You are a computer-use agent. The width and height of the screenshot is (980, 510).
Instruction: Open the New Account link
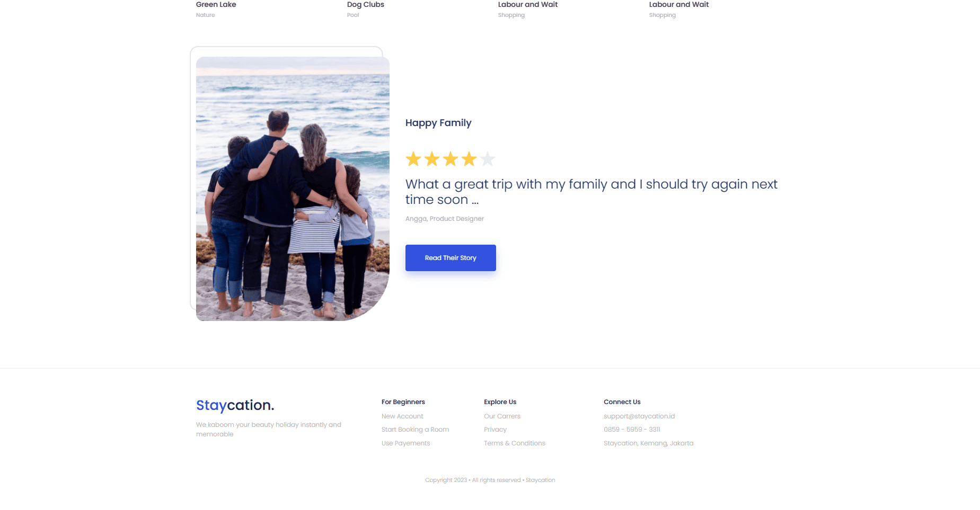click(402, 416)
